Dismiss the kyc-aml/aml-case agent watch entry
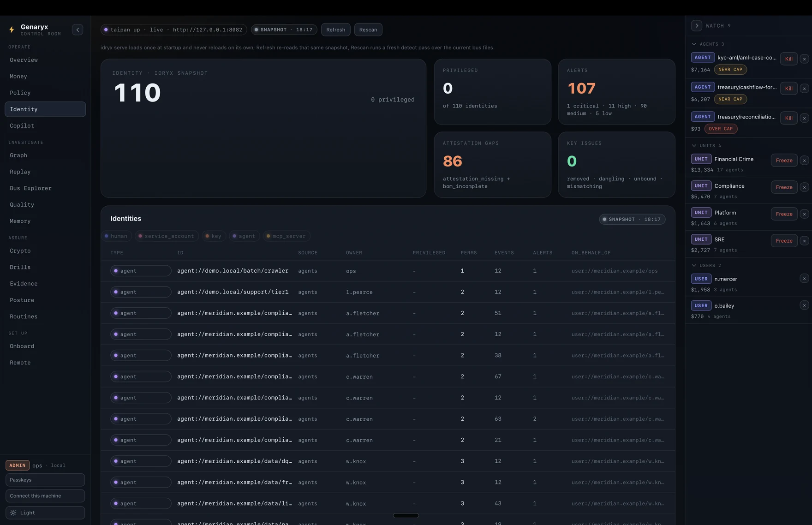812x525 pixels. 804,59
